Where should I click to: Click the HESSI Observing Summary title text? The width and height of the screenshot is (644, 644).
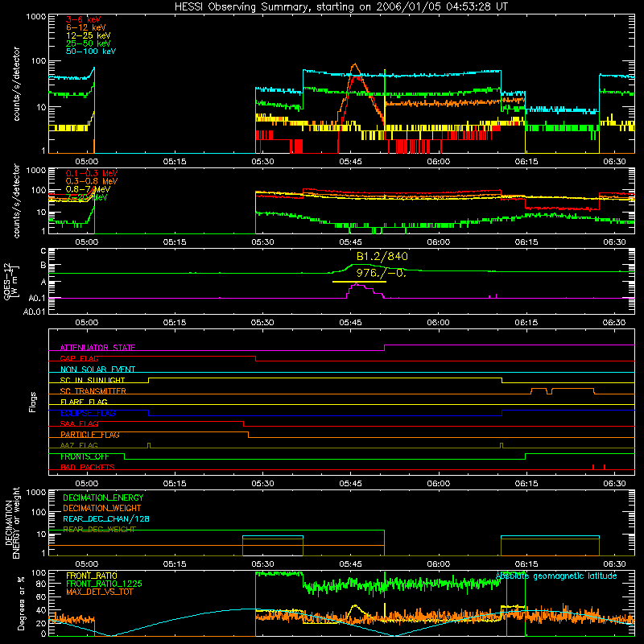pos(341,6)
